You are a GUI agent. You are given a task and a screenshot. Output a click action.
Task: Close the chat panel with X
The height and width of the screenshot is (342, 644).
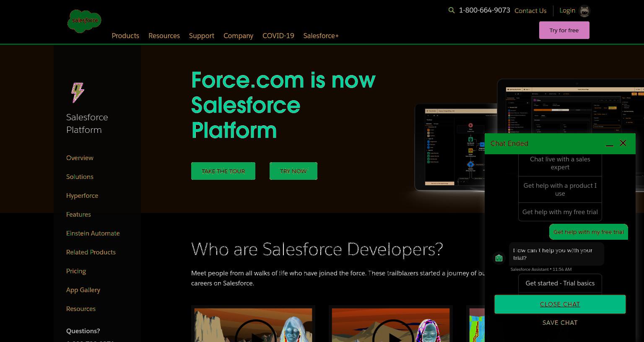click(x=623, y=143)
